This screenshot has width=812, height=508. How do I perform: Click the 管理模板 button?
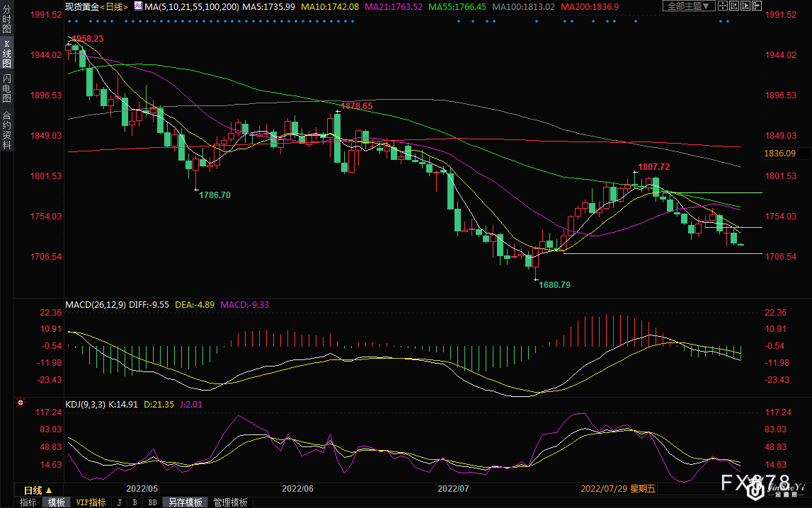tap(230, 502)
